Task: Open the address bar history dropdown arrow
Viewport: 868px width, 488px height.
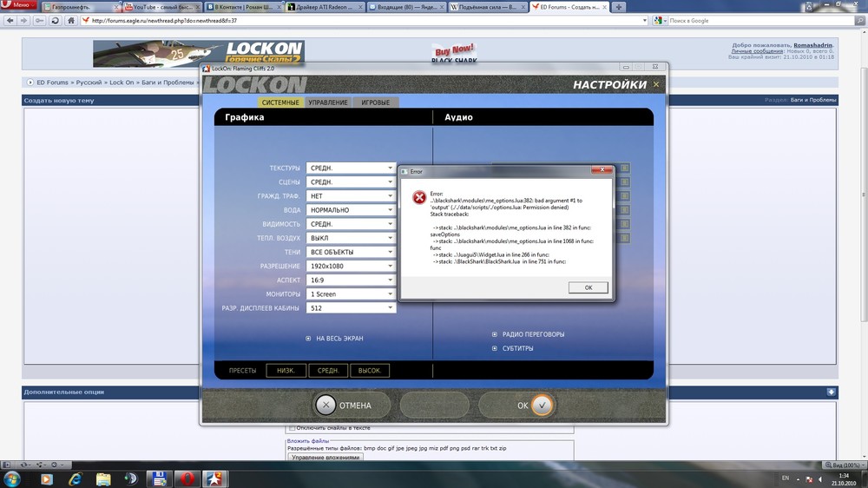Action: coord(644,21)
